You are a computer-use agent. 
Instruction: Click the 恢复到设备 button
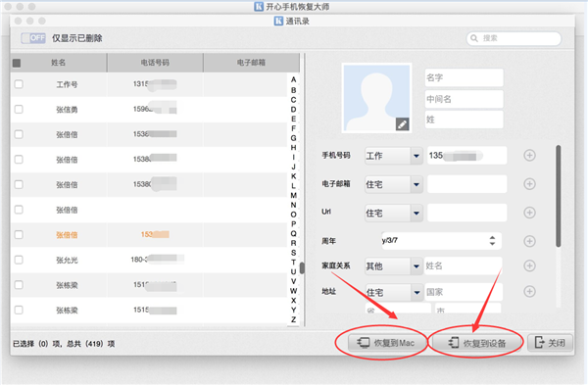point(477,343)
